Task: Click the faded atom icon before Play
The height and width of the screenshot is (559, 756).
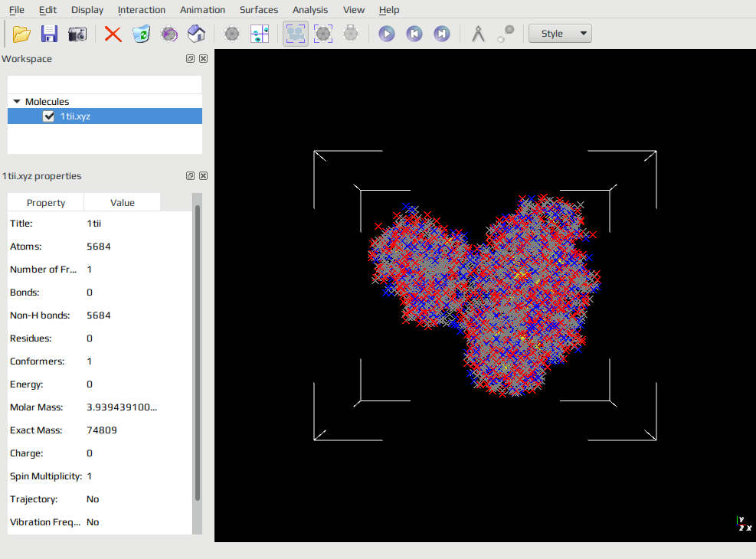Action: [x=351, y=34]
